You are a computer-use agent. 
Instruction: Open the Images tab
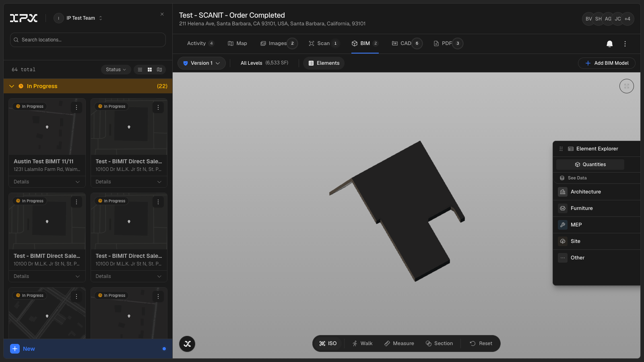[x=279, y=43]
